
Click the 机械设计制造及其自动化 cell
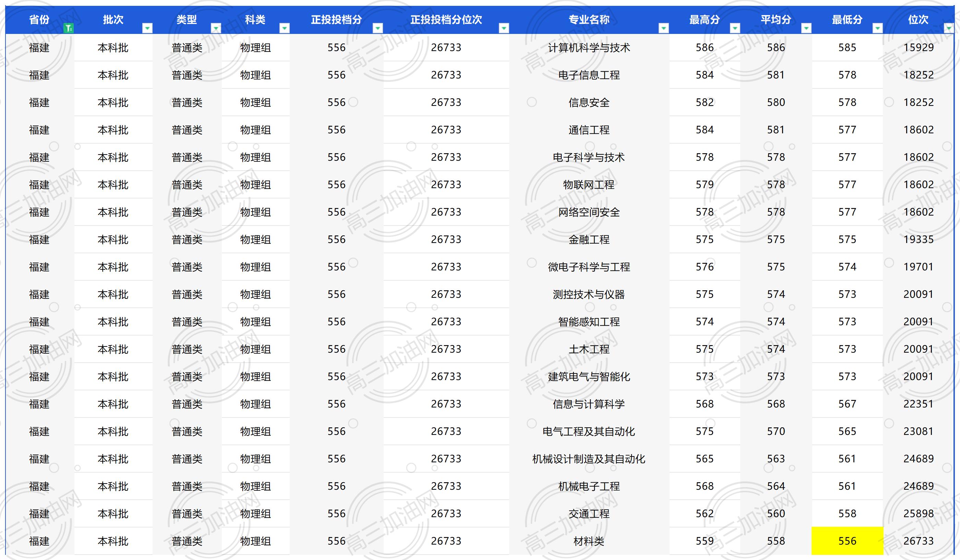(589, 459)
